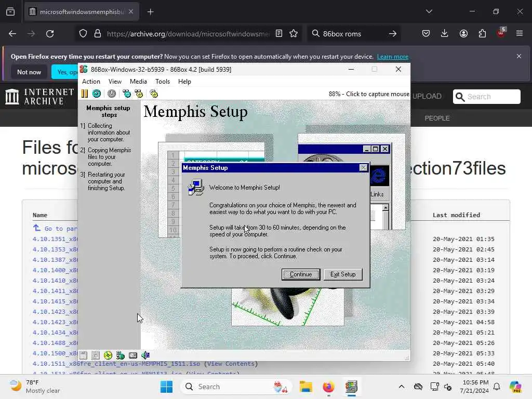
Task: Click the Go to parent directory link
Action: click(55, 229)
